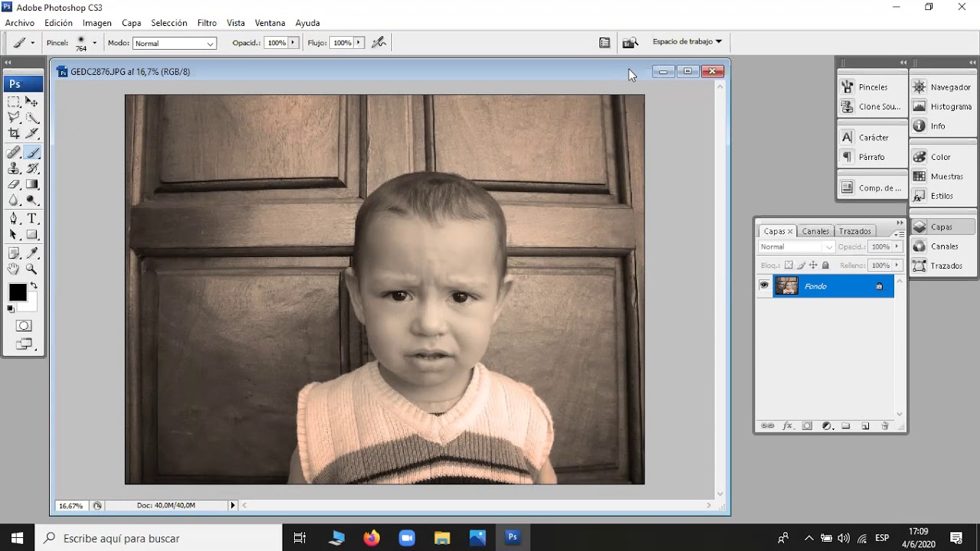Select the Zoom tool
This screenshot has width=980, height=551.
32,269
